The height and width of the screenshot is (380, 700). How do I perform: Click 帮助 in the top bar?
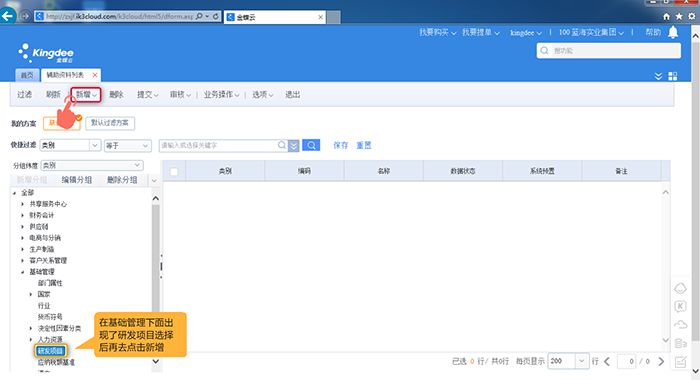[653, 33]
